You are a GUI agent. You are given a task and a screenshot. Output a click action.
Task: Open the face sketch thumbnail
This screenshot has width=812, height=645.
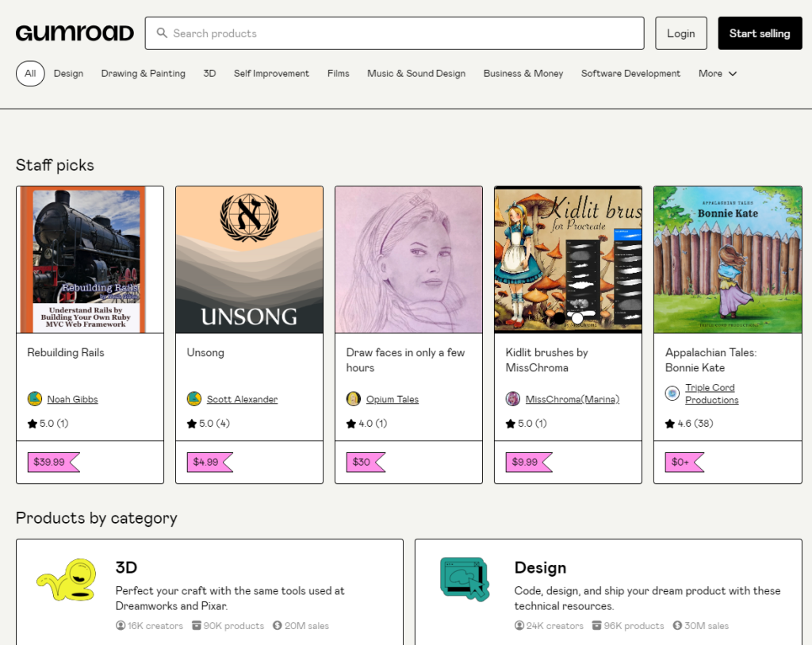tap(408, 259)
